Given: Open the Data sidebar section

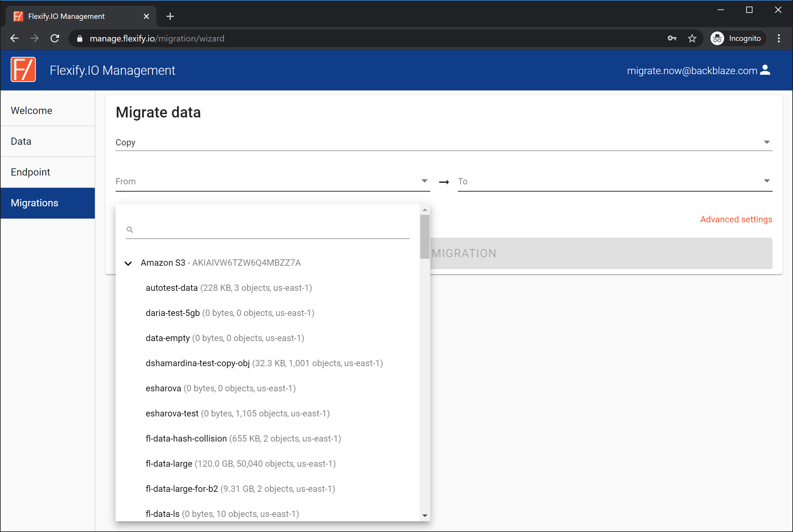Looking at the screenshot, I should tap(48, 142).
